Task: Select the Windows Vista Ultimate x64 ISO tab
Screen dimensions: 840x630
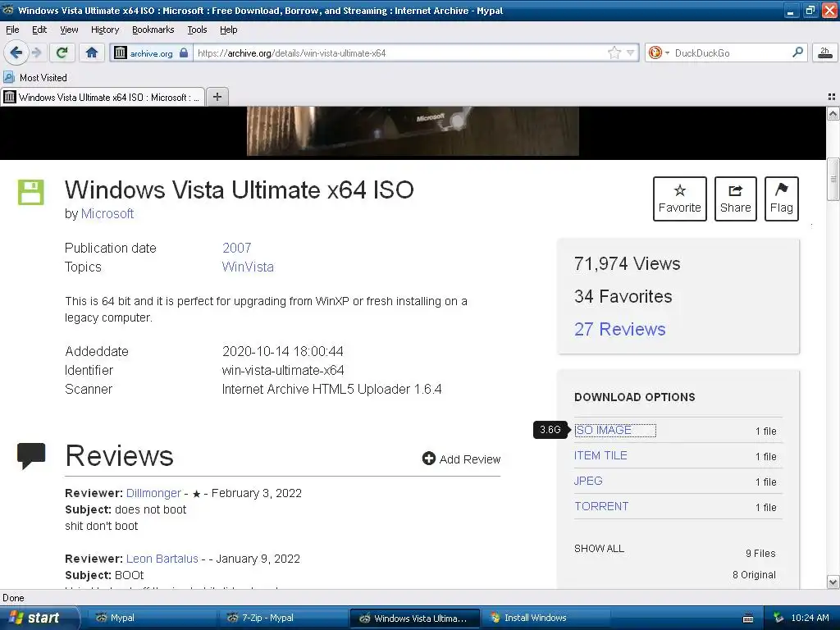Action: point(103,97)
